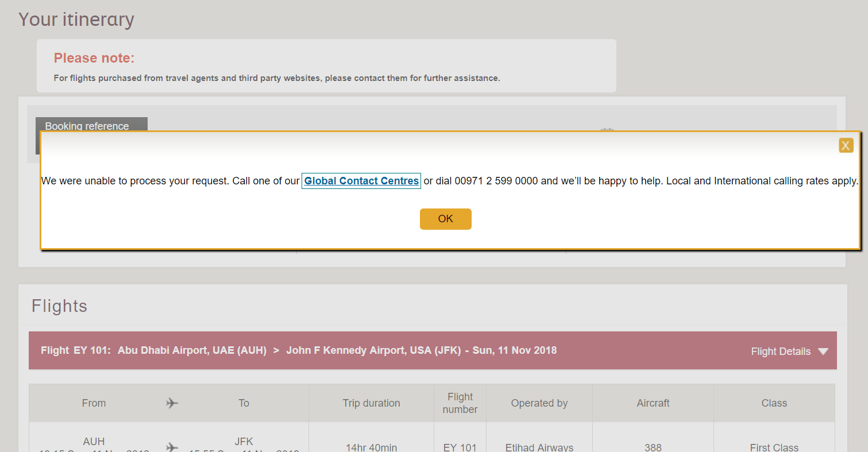Expand Flight Details dropdown arrow
The image size is (868, 452).
point(823,351)
